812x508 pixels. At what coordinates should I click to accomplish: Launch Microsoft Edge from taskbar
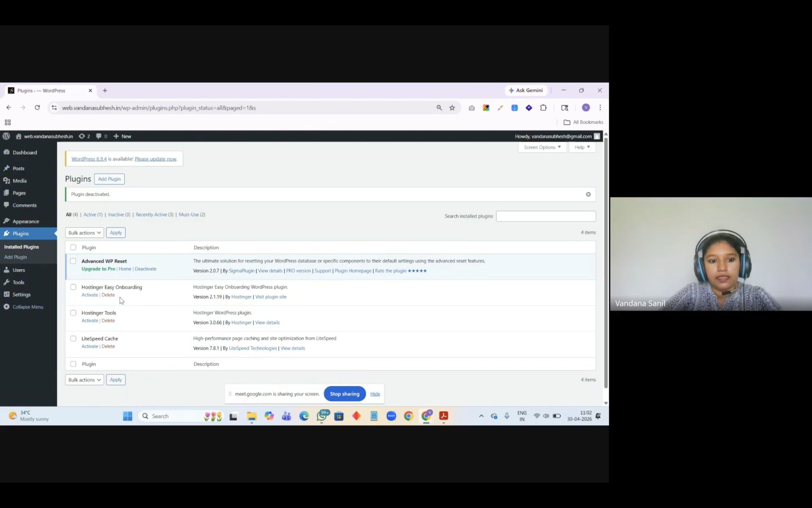click(304, 416)
